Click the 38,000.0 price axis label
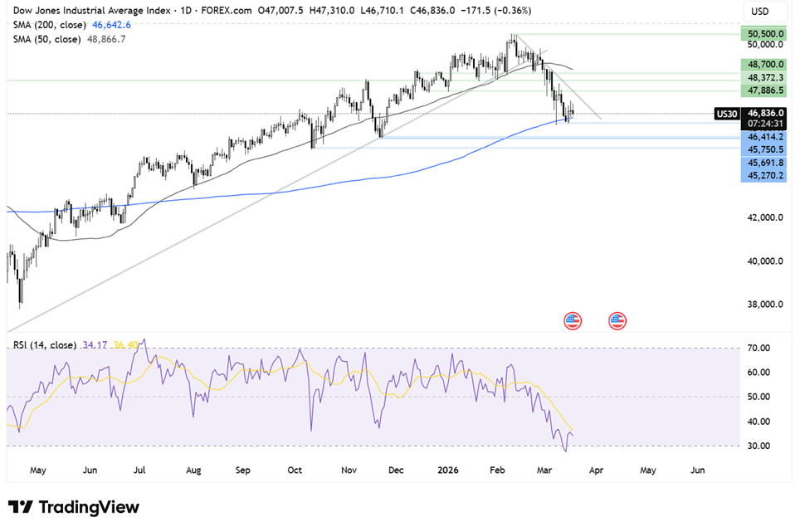The height and width of the screenshot is (532, 800). (765, 305)
